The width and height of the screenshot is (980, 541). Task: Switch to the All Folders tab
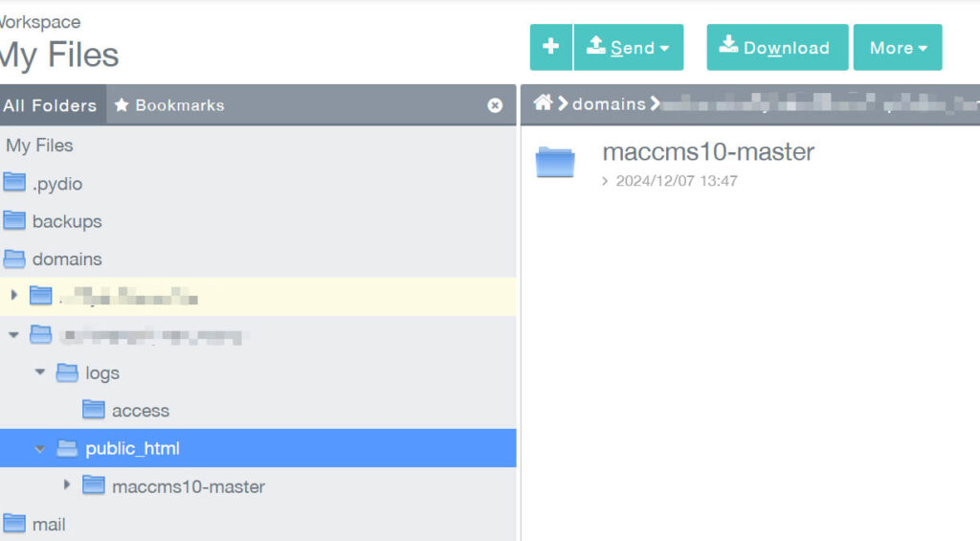pos(51,105)
